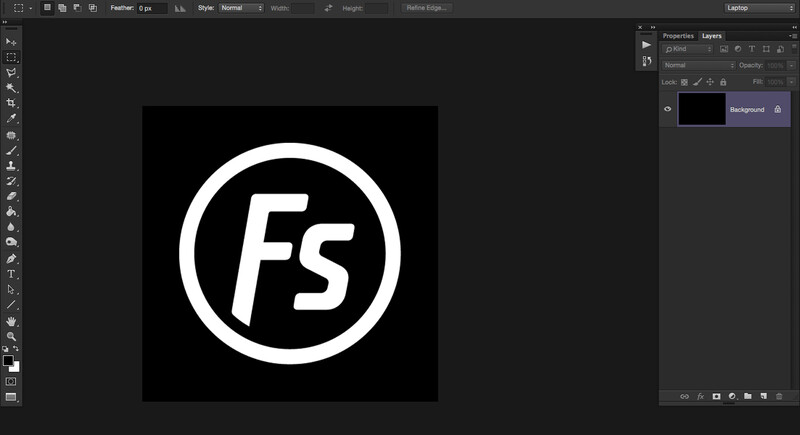800x435 pixels.
Task: Toggle type layer filter
Action: pyautogui.click(x=752, y=49)
